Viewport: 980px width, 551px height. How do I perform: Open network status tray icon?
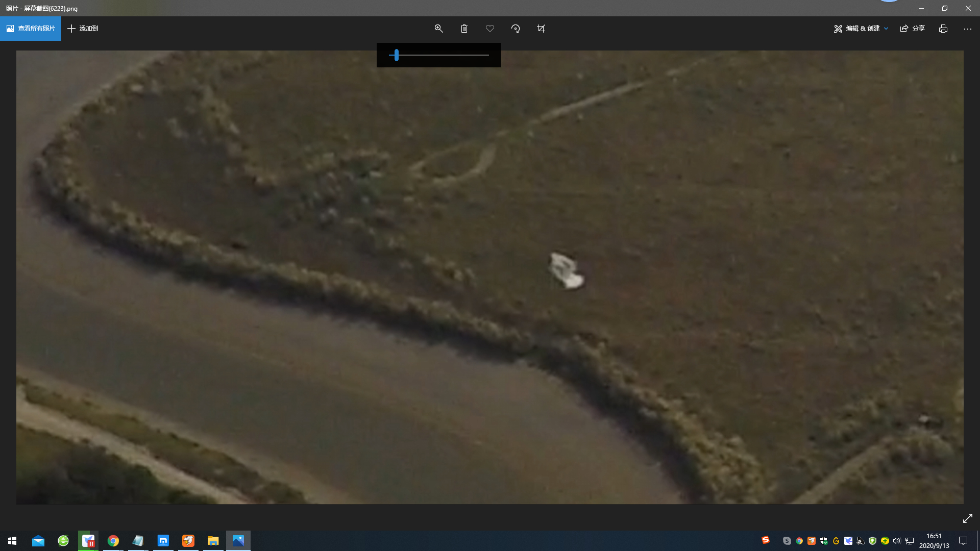(x=910, y=541)
